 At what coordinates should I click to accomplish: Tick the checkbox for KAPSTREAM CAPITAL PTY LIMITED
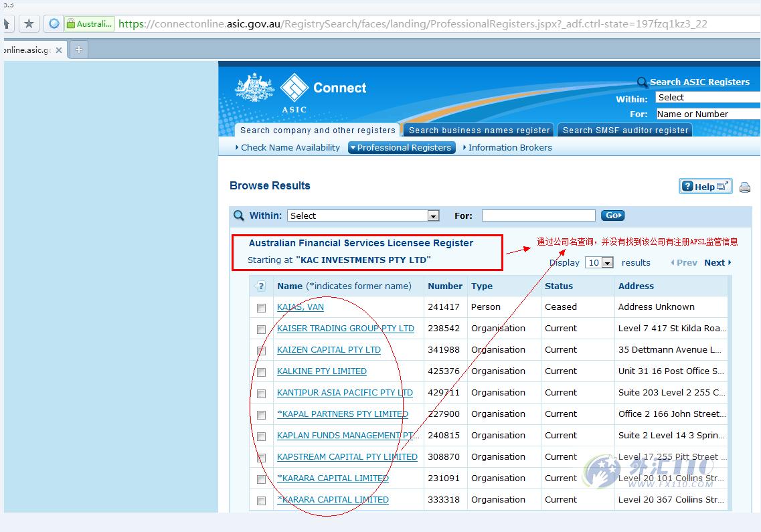pyautogui.click(x=261, y=458)
